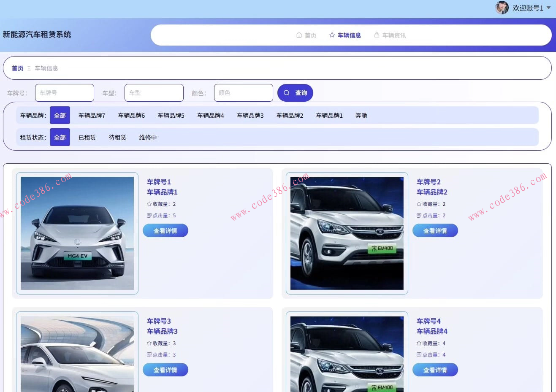Filter rental status by 已租赁
Viewport: 556px width, 392px height.
point(87,137)
